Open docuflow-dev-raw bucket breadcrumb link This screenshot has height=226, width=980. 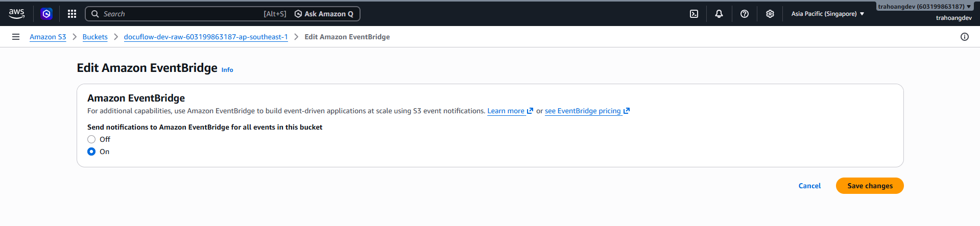[206, 37]
